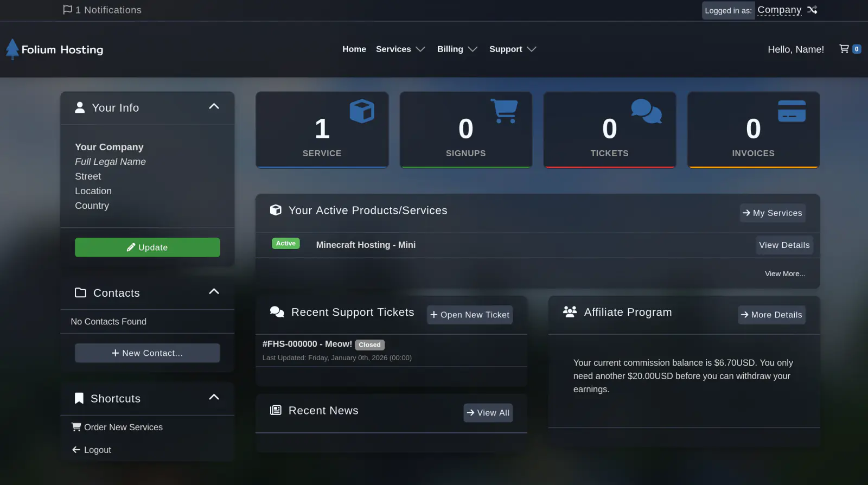Expand the Billing navigation menu

pyautogui.click(x=457, y=49)
